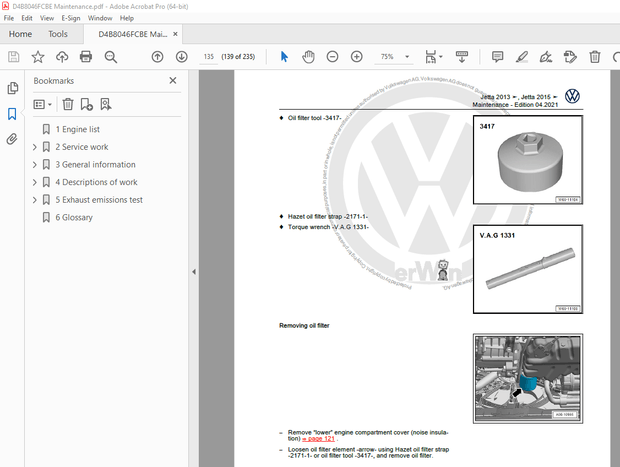The width and height of the screenshot is (620, 467).
Task: Click the Save file icon
Action: coord(13,57)
